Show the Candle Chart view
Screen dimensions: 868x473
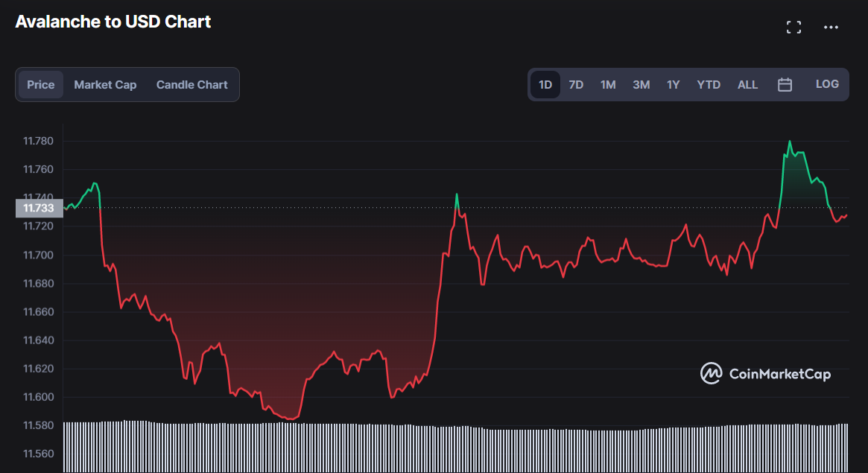[191, 85]
